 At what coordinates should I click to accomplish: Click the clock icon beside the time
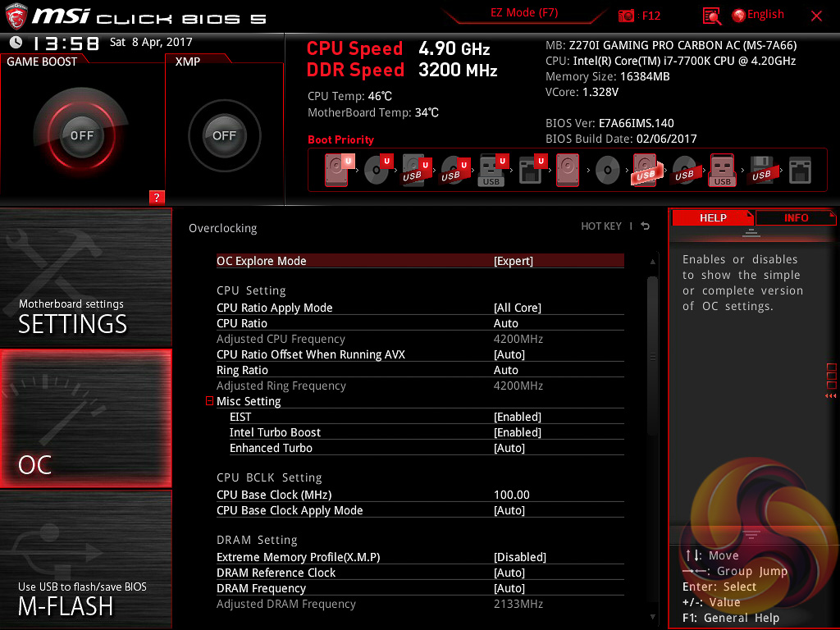point(16,43)
